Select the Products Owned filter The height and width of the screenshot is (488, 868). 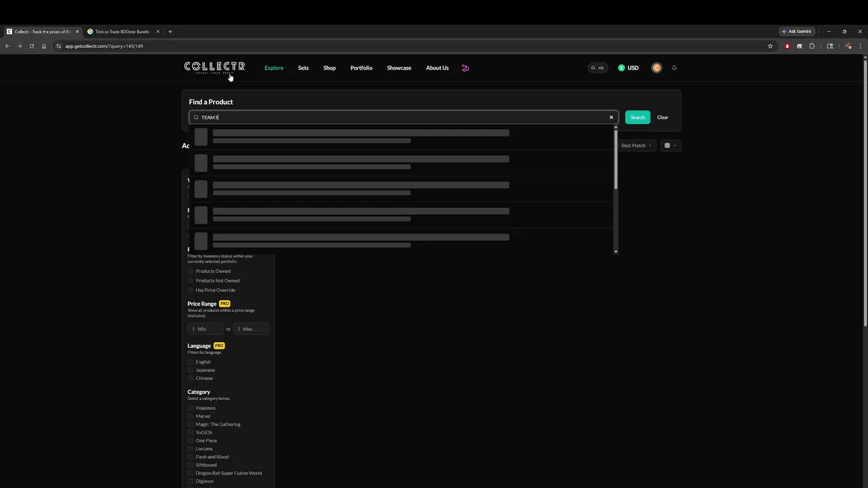tap(191, 271)
